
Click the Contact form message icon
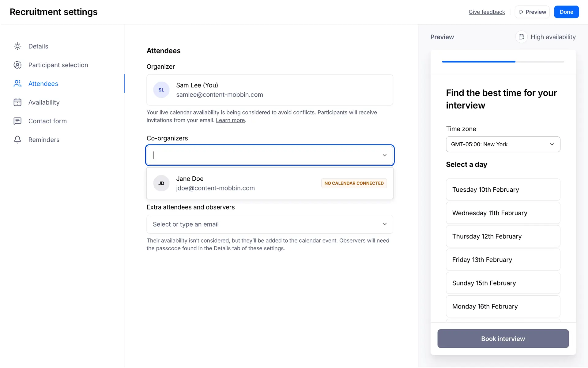coord(17,121)
